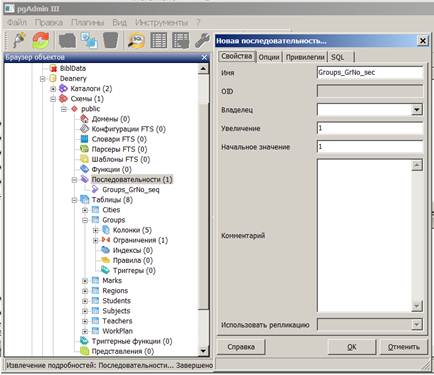Screen dimensions: 434x375
Task: Select the Deanery database icon
Action: 53,78
